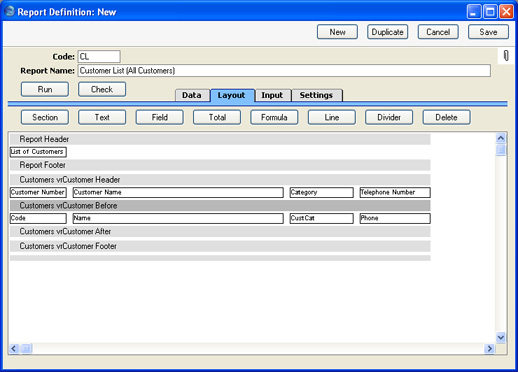Click the vertical scrollbar thumb
Viewport: 518px width, 372px height.
[x=501, y=150]
